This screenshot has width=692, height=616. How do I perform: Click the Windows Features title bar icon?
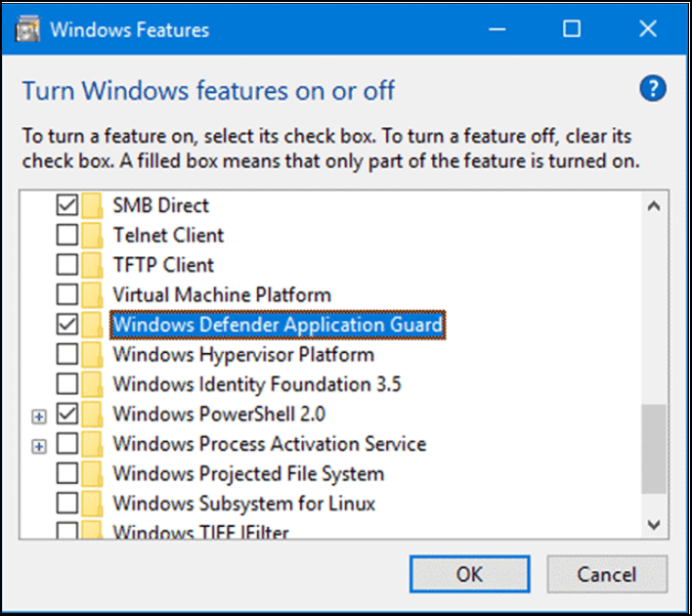click(29, 28)
